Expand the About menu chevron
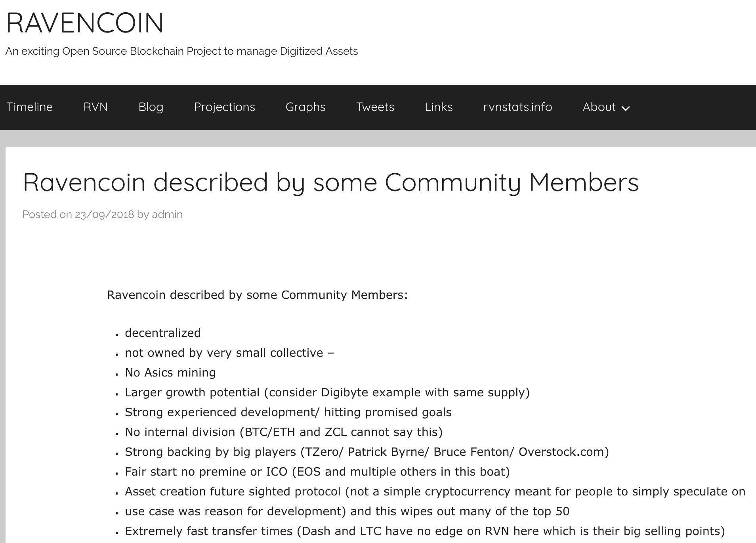756x543 pixels. click(626, 108)
